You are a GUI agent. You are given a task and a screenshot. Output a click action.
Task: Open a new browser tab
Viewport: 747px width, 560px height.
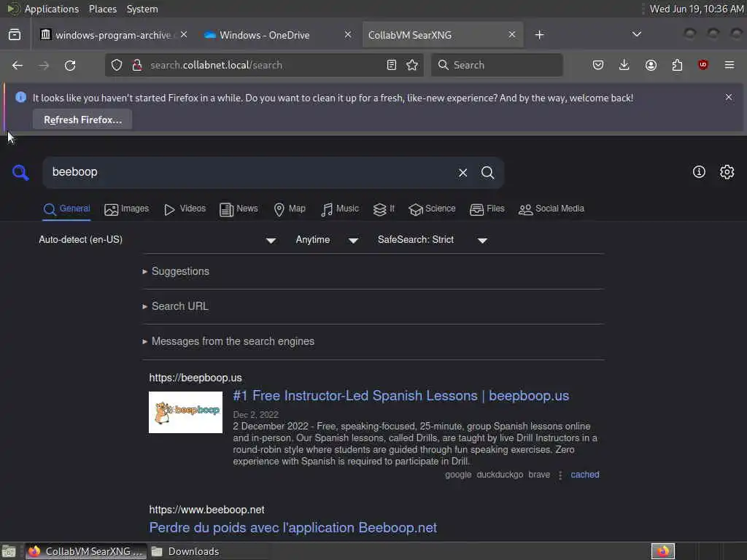tap(539, 35)
